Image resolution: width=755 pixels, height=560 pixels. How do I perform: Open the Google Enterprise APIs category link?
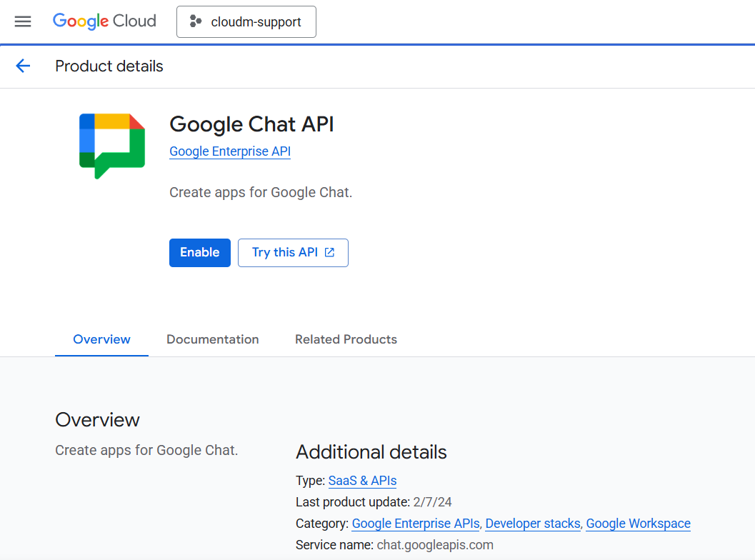pos(416,524)
